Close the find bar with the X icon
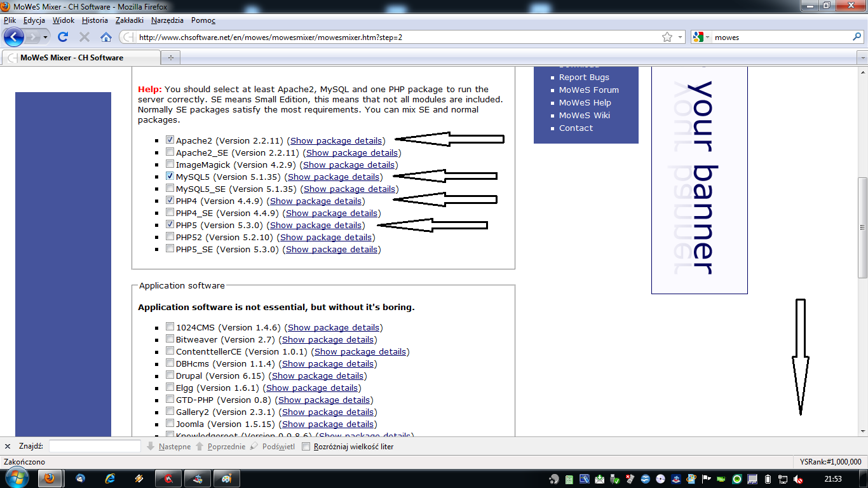 [x=8, y=447]
